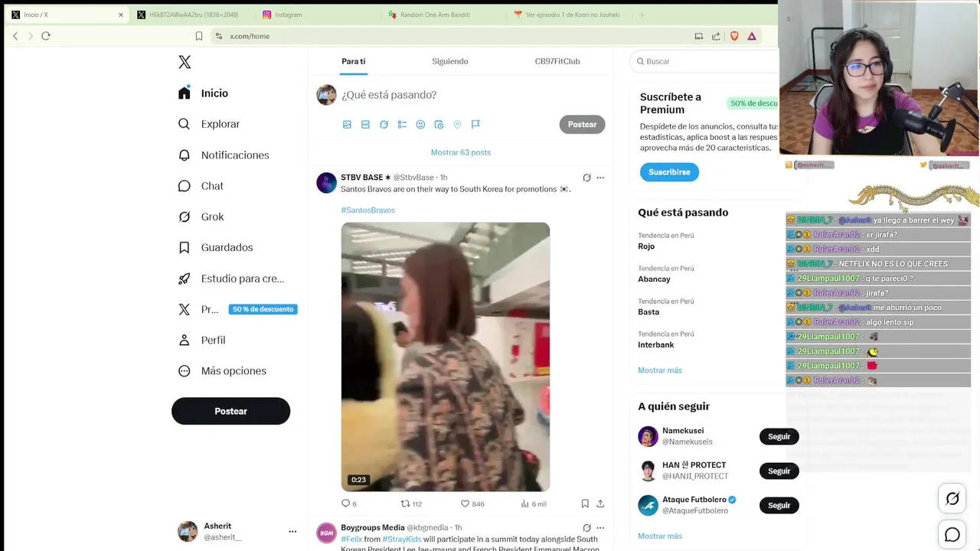980x551 pixels.
Task: Open Estudio para creadores in the sidebar
Action: click(230, 279)
